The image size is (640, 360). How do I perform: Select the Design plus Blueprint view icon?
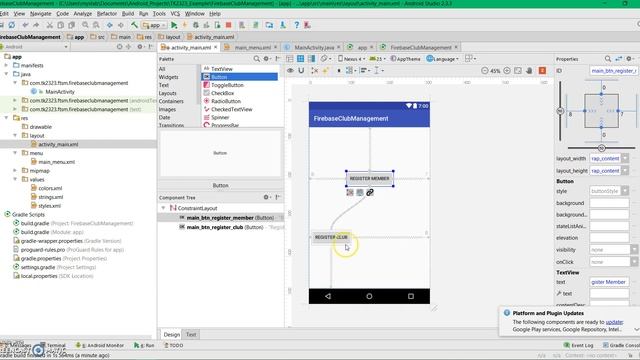click(311, 59)
